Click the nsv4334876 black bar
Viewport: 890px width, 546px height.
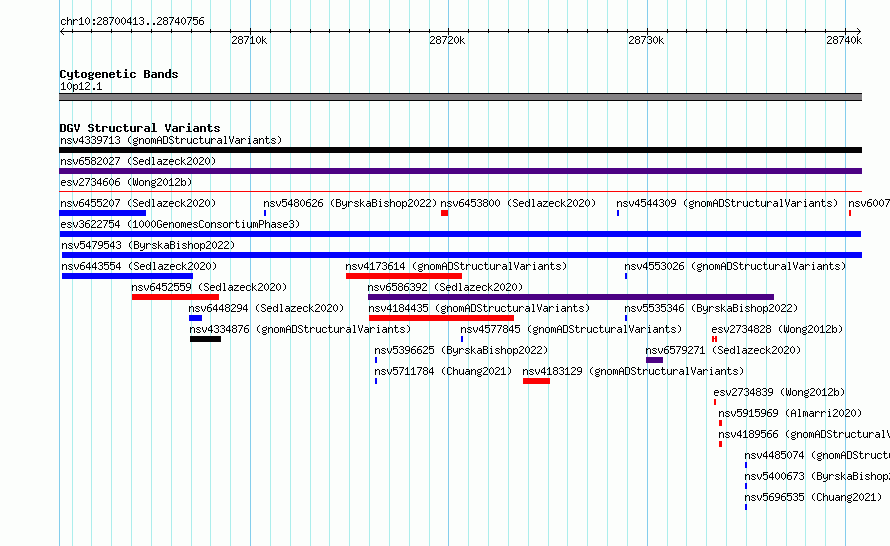coord(205,339)
